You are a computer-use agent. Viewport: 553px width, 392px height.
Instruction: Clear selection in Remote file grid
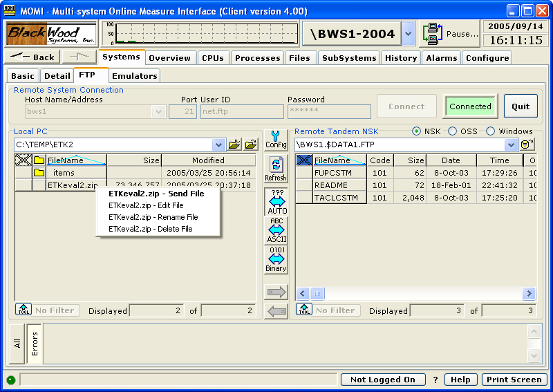(x=304, y=160)
